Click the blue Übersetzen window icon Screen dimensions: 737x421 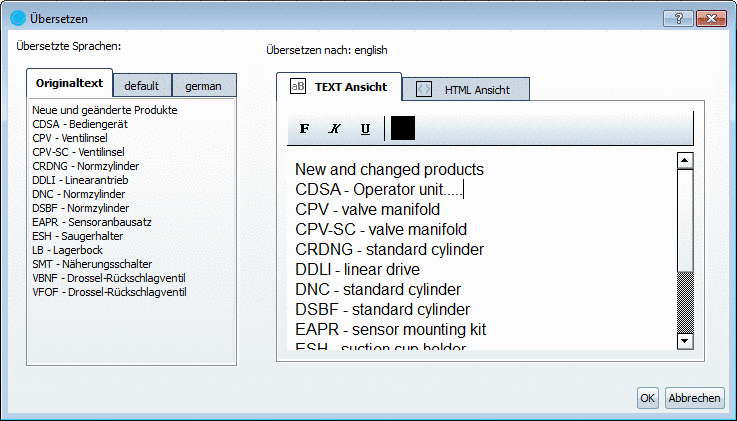pyautogui.click(x=17, y=19)
